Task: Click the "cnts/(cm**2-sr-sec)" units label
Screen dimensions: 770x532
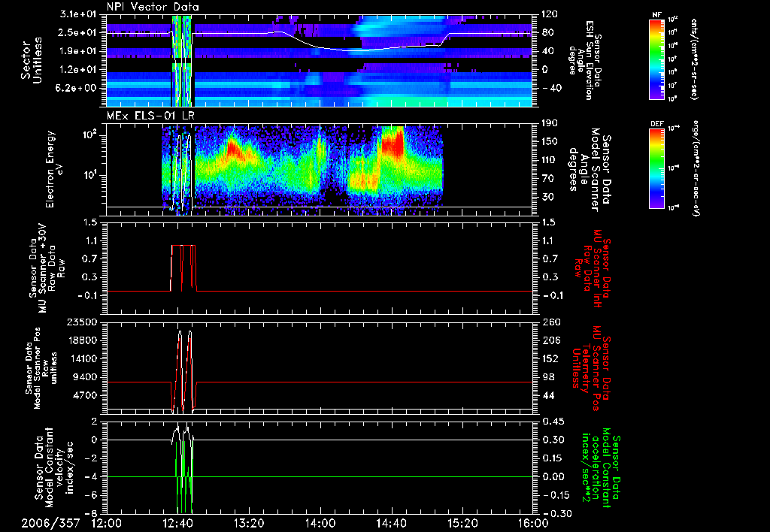Action: coord(694,59)
